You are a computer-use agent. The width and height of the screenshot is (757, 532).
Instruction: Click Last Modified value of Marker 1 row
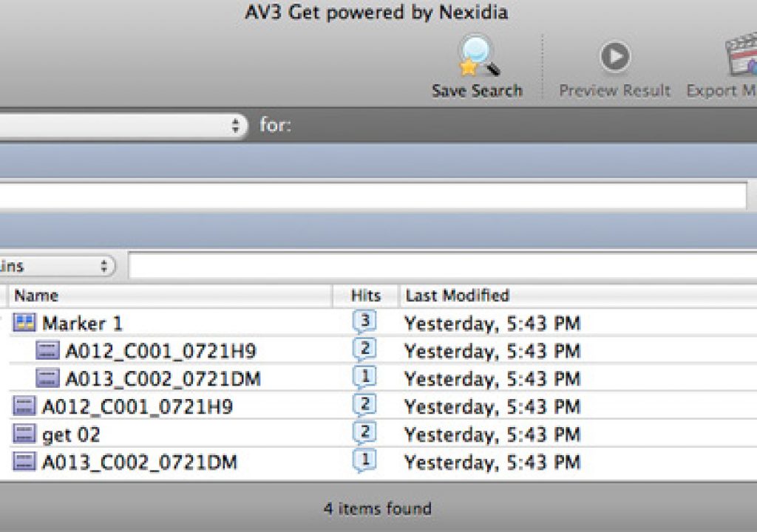pos(492,324)
